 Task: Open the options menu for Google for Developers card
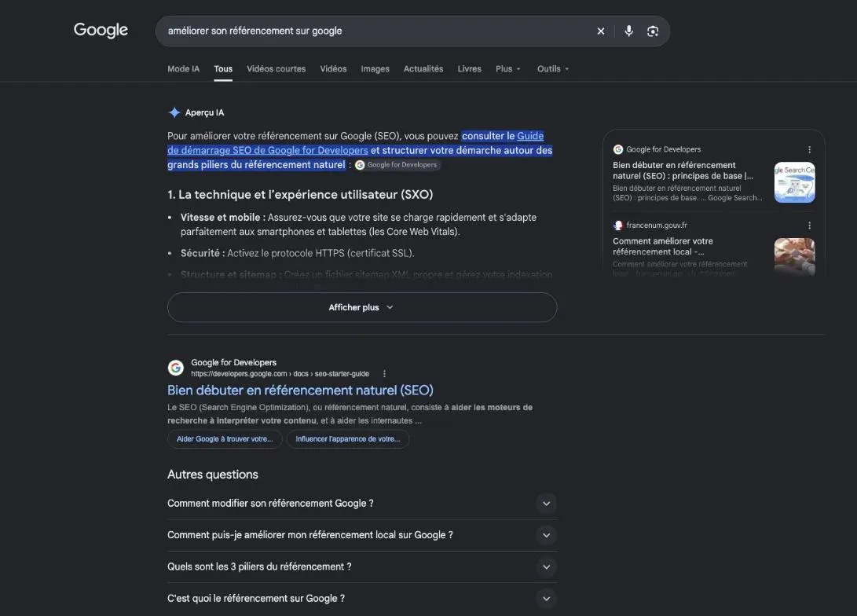click(x=809, y=149)
